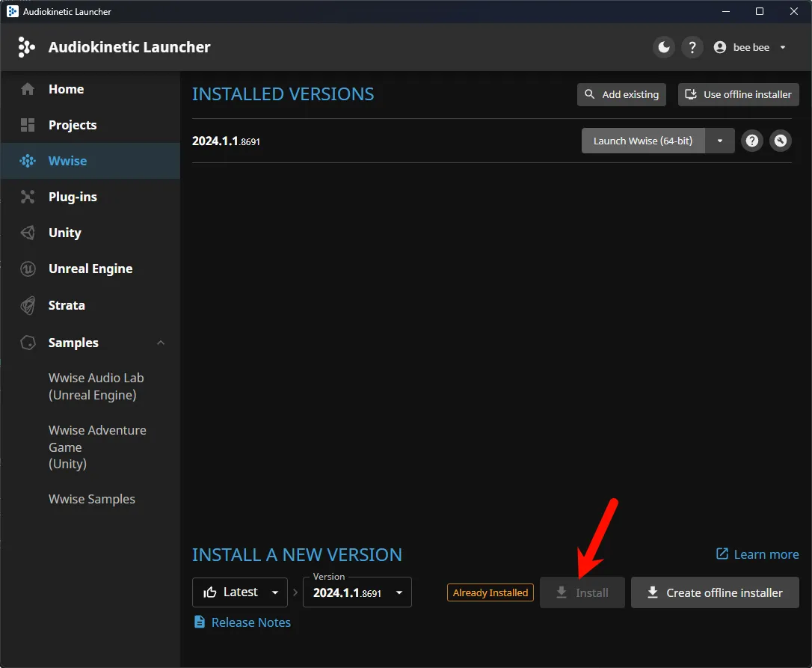
Task: Click Use offline installer
Action: click(x=738, y=94)
